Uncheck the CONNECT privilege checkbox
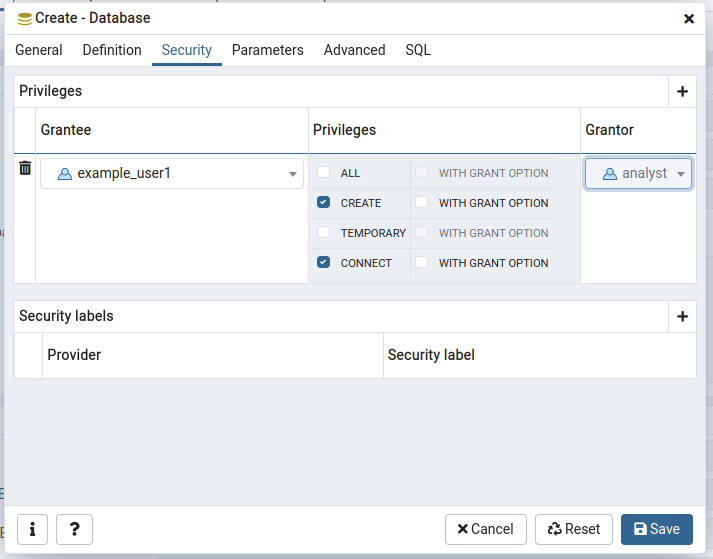713x559 pixels. click(324, 263)
